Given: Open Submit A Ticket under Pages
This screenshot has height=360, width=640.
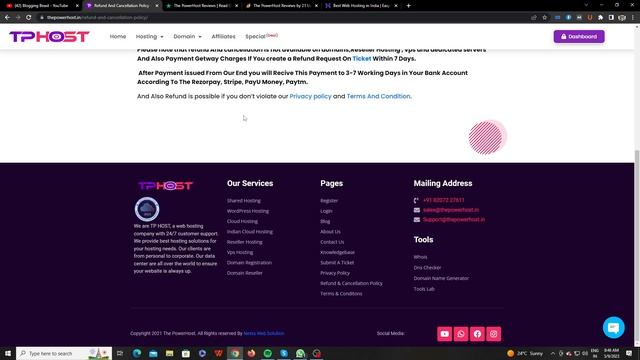Looking at the screenshot, I should point(337,263).
